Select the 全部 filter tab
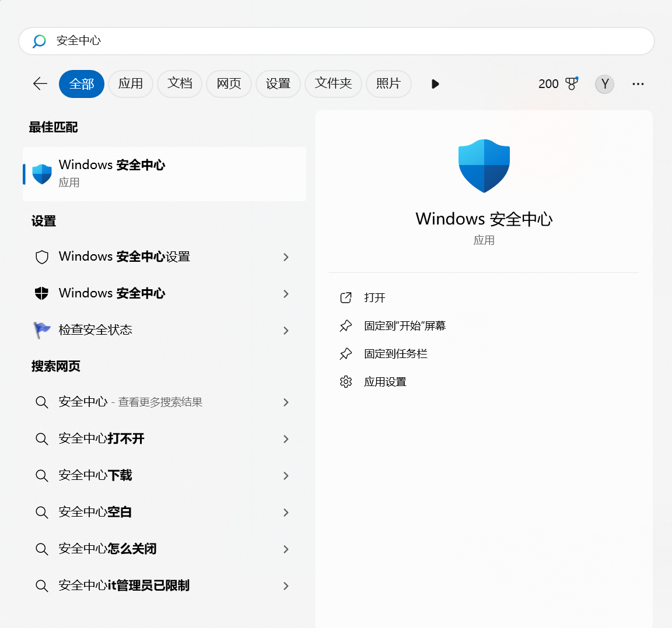The height and width of the screenshot is (628, 672). [x=82, y=84]
